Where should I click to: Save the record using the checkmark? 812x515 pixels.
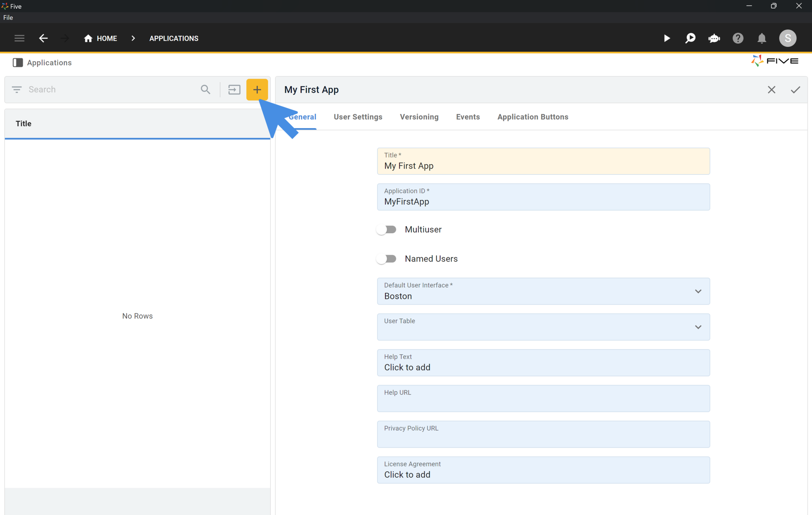click(x=795, y=89)
